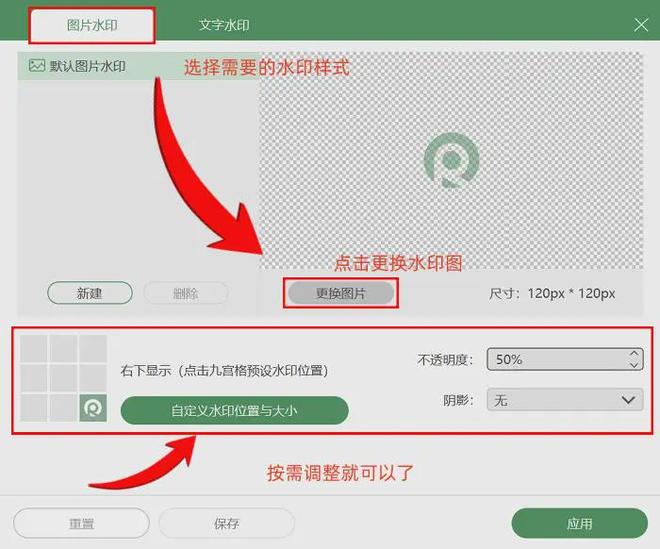Increase opacity with the up stepper arrow
Image resolution: width=660 pixels, height=549 pixels.
634,354
